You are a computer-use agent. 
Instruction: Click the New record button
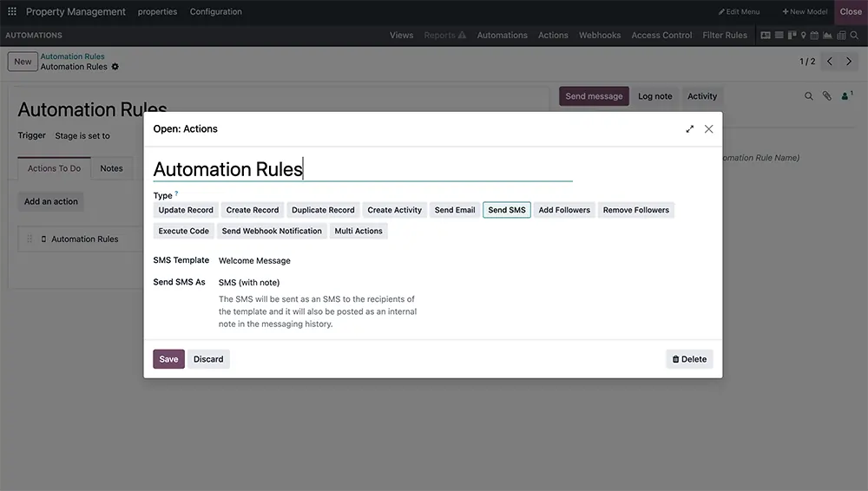click(x=23, y=62)
